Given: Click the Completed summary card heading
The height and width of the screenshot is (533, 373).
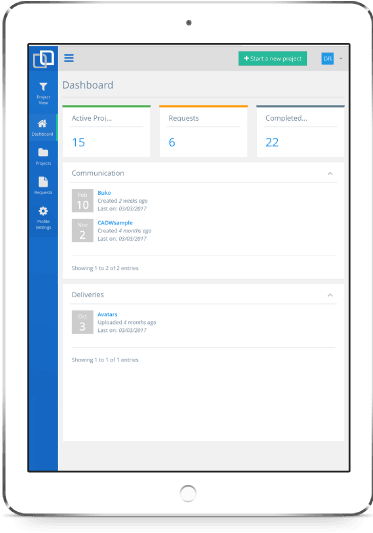Looking at the screenshot, I should pos(286,118).
